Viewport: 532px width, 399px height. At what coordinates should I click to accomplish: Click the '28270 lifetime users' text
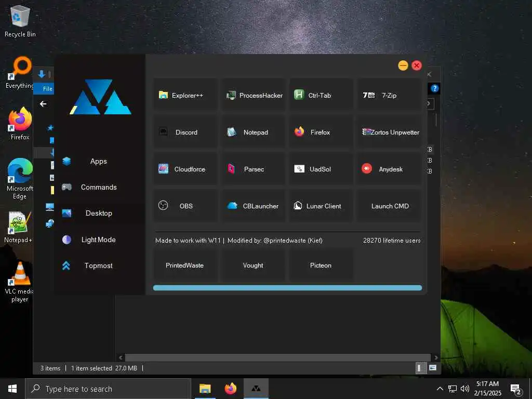click(x=392, y=241)
